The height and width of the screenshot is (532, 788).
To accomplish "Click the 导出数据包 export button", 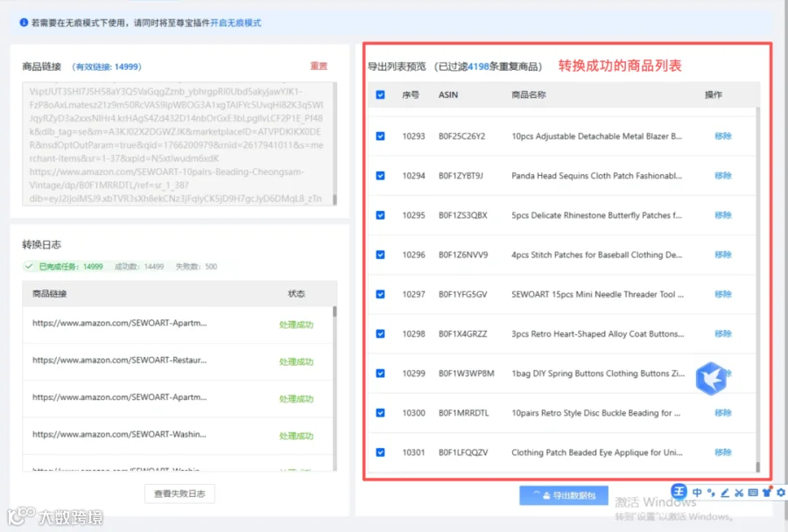I will 563,495.
